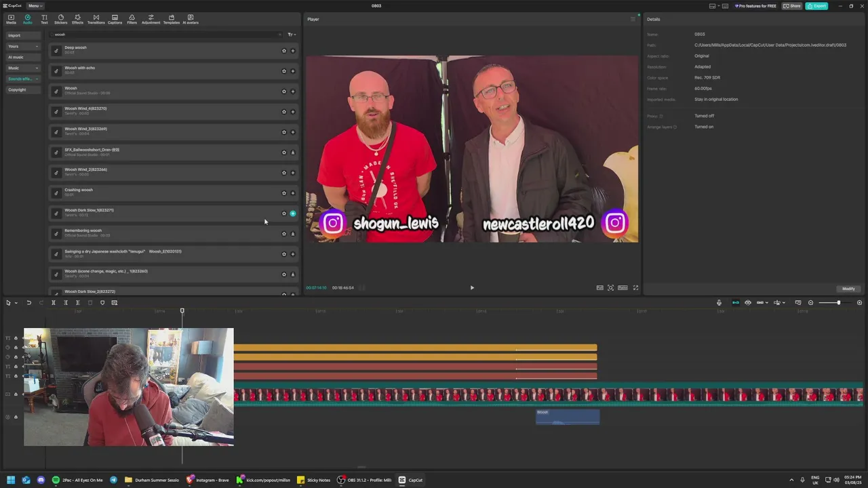Click Pro features for FREE

[755, 6]
